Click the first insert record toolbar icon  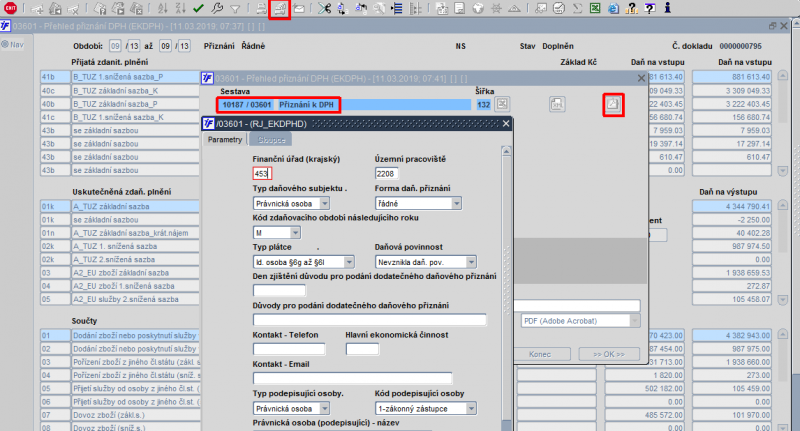(36, 8)
